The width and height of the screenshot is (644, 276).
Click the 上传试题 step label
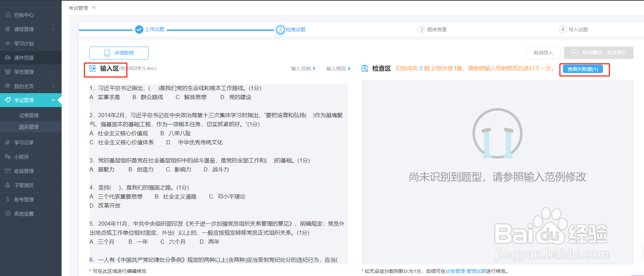pyautogui.click(x=155, y=30)
